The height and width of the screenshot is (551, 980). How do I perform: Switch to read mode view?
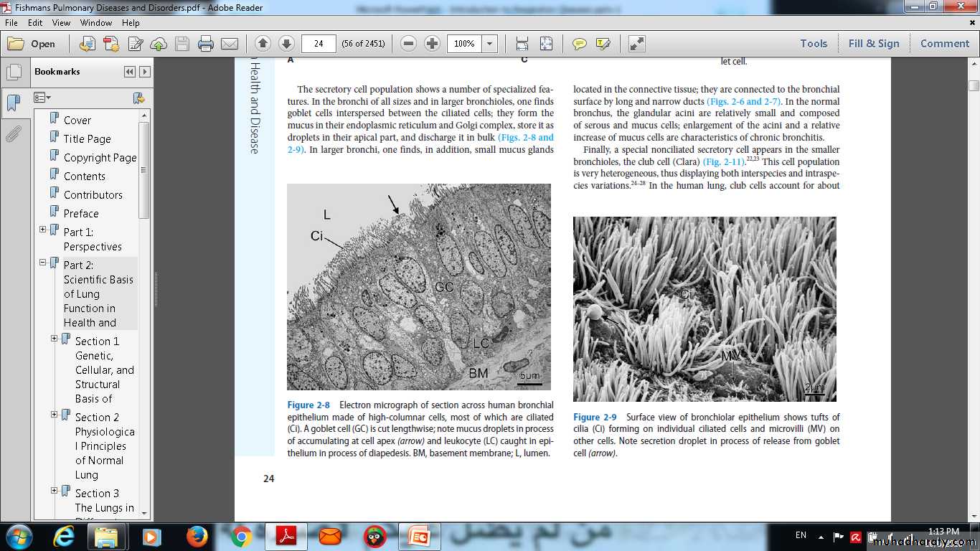636,44
